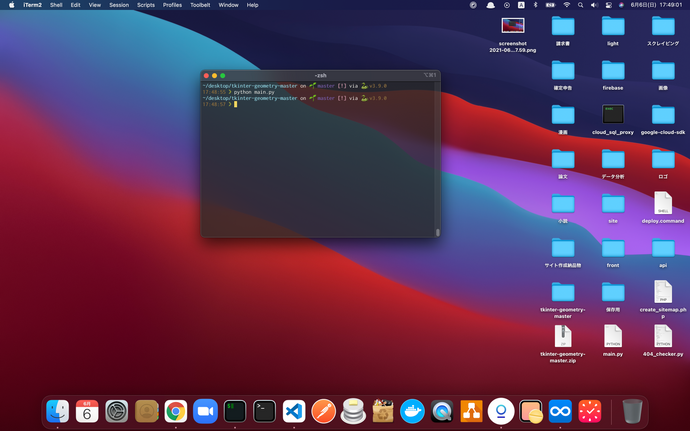Click the battery status icon
The image size is (690, 431).
551,5
